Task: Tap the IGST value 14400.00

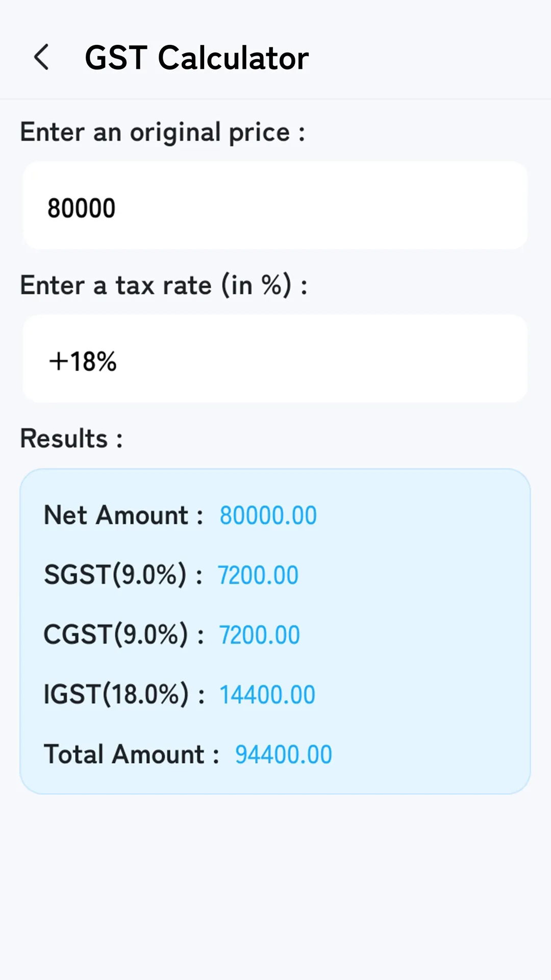Action: 266,694
